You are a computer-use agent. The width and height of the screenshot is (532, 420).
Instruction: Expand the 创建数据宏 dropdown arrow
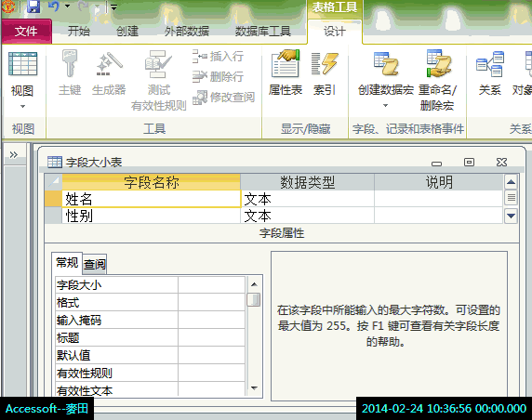tap(385, 106)
